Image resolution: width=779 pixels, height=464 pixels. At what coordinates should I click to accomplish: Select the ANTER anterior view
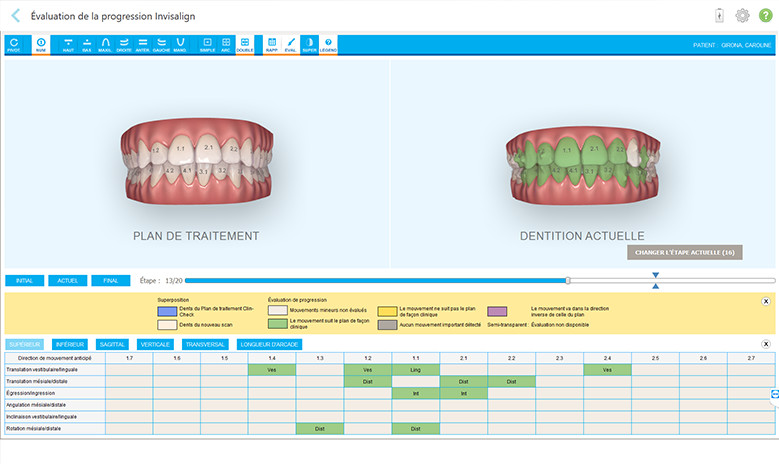pos(143,45)
